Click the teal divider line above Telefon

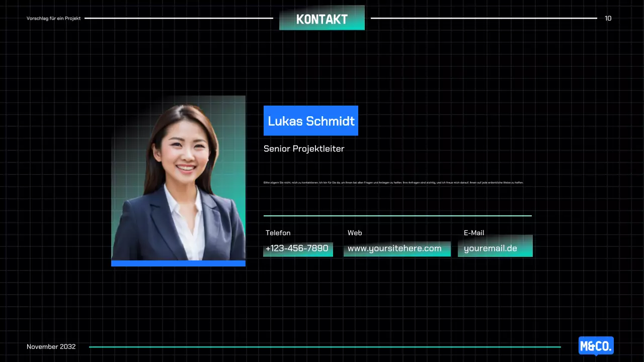click(x=397, y=216)
